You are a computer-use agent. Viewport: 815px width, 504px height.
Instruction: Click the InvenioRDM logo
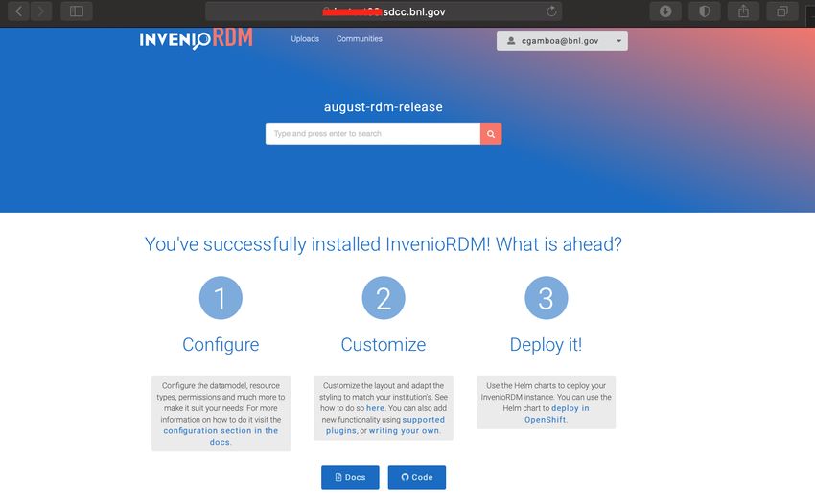point(196,39)
